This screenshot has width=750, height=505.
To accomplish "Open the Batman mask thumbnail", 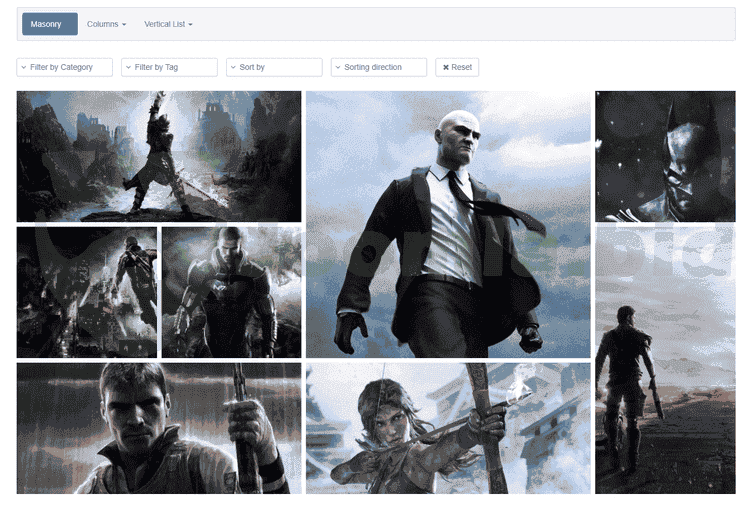I will pos(665,156).
